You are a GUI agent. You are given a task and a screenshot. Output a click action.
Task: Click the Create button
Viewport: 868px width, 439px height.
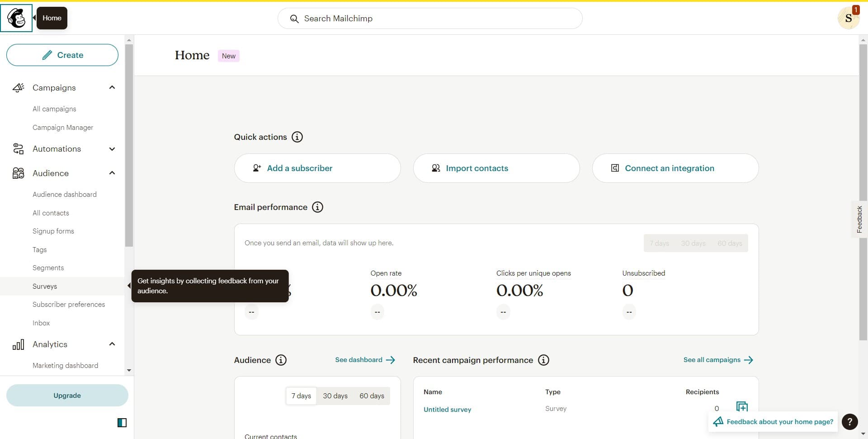[x=62, y=55]
